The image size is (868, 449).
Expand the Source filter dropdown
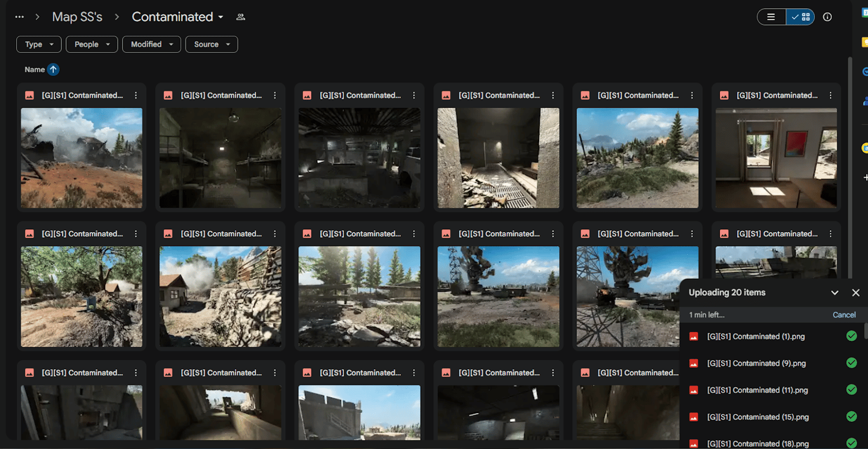click(x=212, y=44)
